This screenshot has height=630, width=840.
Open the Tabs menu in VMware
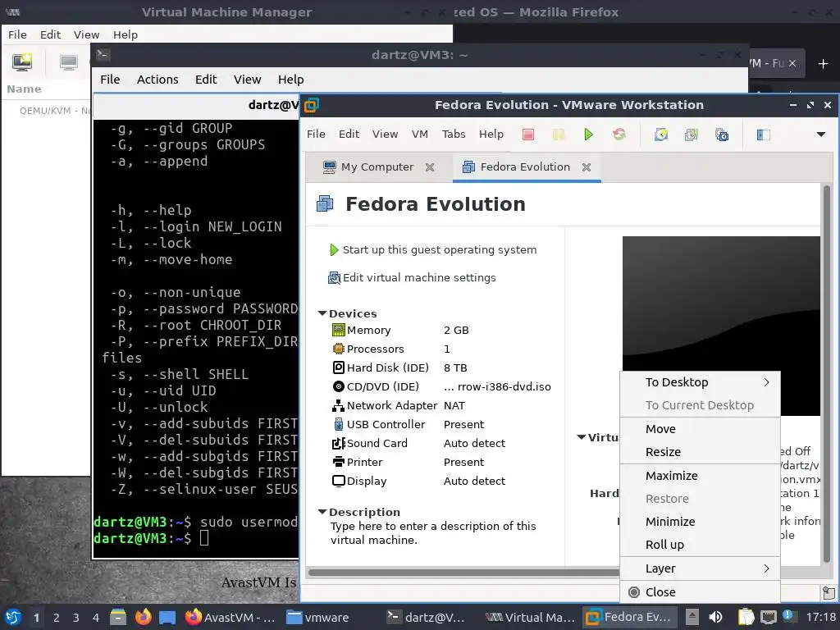point(453,134)
